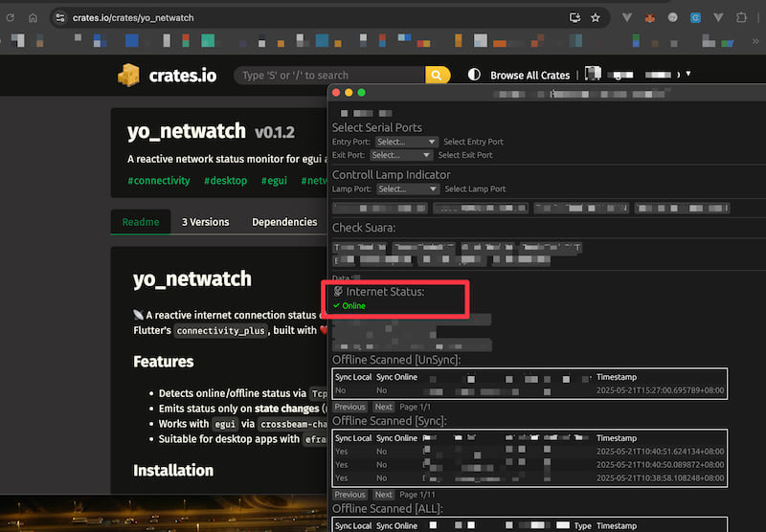Open the Dependencies tab
Image resolution: width=766 pixels, height=532 pixels.
click(x=284, y=222)
